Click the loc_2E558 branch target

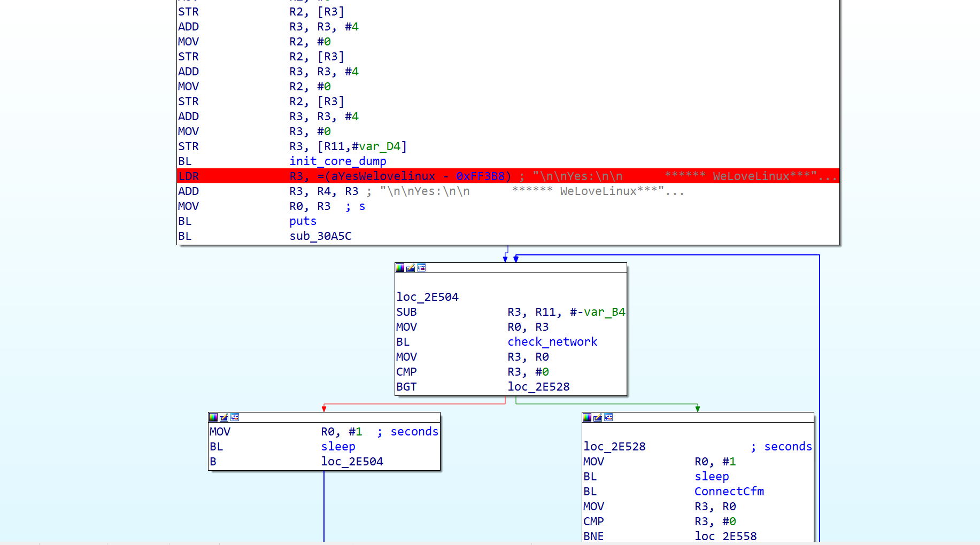point(725,536)
